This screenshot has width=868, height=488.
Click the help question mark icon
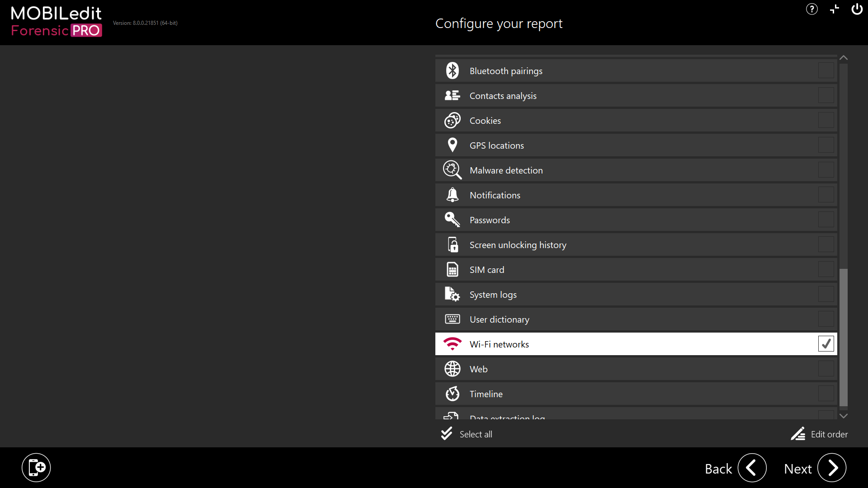[x=811, y=9]
